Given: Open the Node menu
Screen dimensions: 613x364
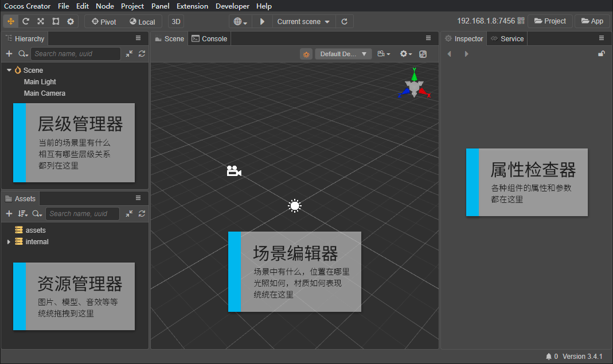Looking at the screenshot, I should [x=105, y=6].
